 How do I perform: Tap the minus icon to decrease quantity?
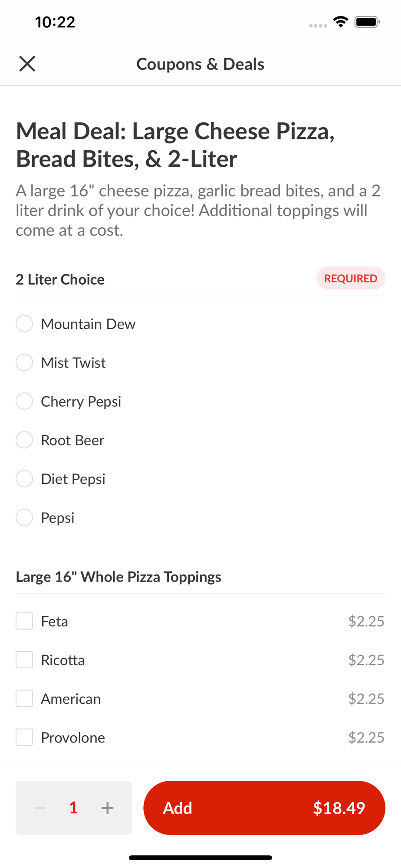(x=40, y=808)
